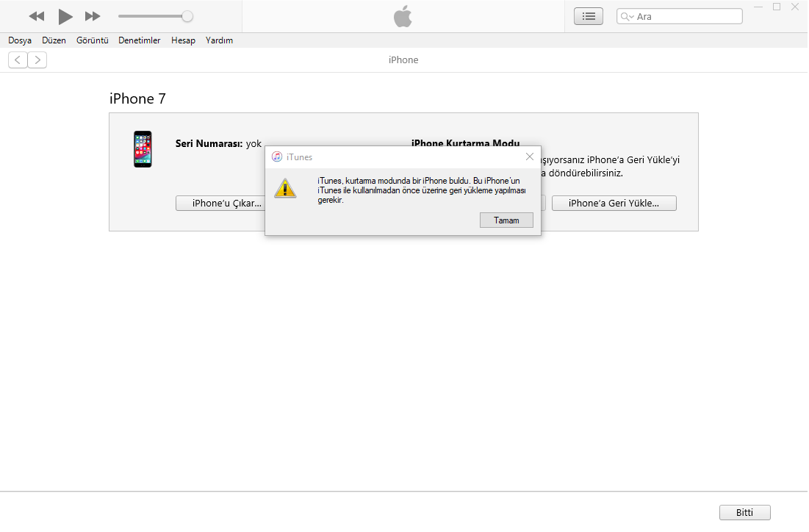The image size is (809, 532).
Task: Click the iTunes music note dialog icon
Action: coord(277,157)
